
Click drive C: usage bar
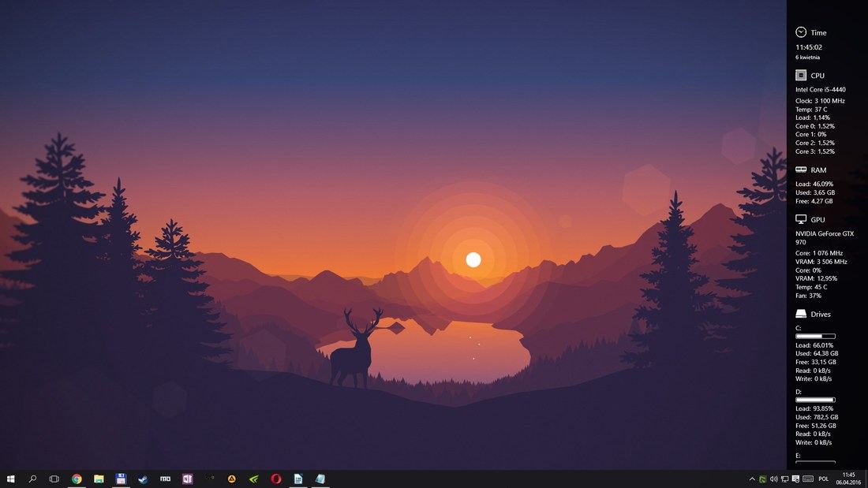pyautogui.click(x=815, y=336)
